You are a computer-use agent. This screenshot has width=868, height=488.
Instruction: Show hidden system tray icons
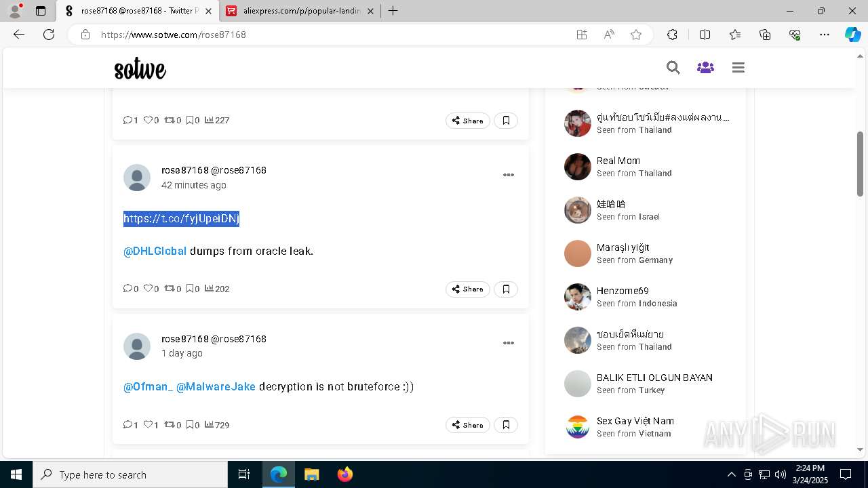pos(731,474)
